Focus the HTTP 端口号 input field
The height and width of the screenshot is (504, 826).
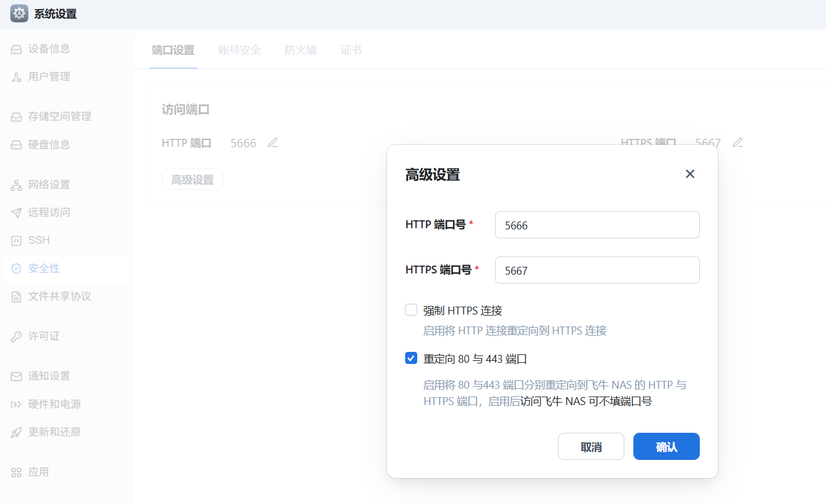[597, 225]
